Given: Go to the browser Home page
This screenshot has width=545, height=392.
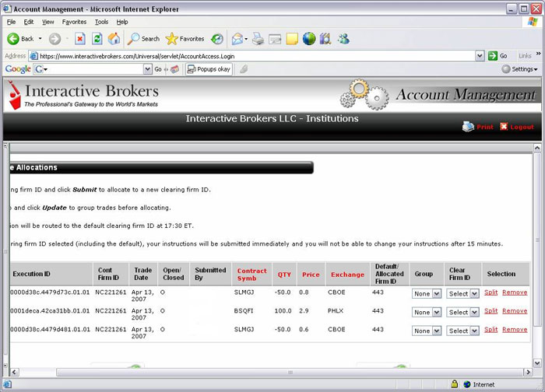Looking at the screenshot, I should (114, 39).
